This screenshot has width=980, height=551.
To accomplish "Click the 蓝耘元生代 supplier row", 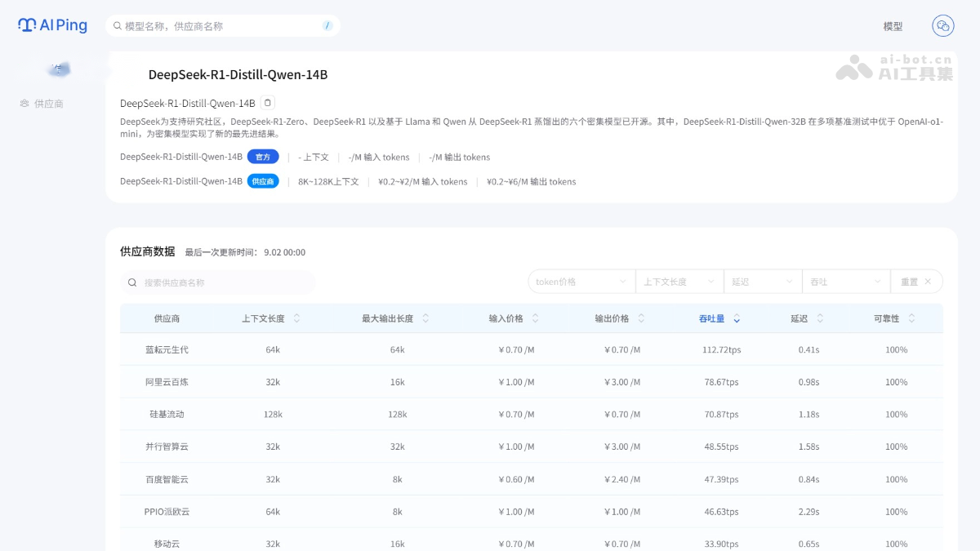I will [532, 349].
